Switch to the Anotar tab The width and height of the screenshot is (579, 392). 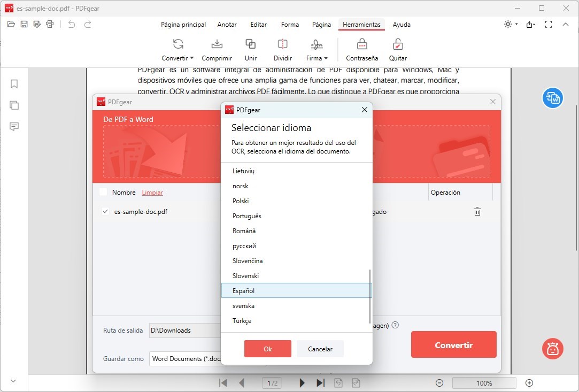click(x=227, y=25)
